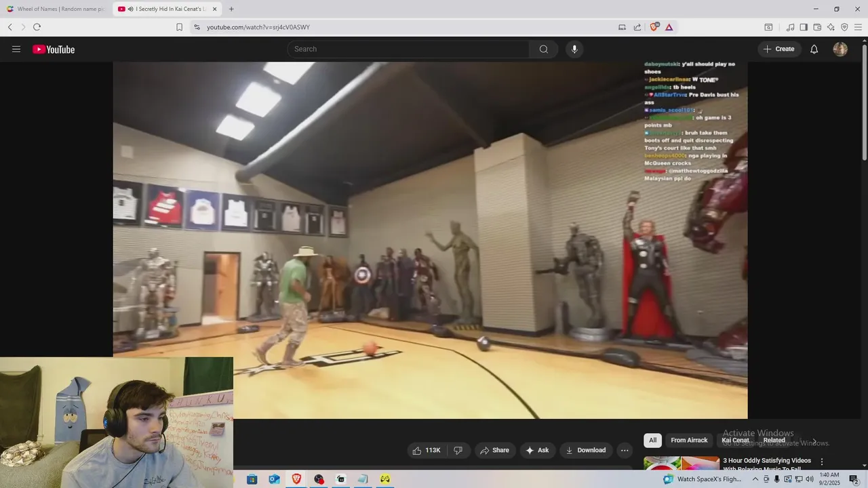View site information icon in address bar
This screenshot has width=868, height=488.
pos(197,27)
